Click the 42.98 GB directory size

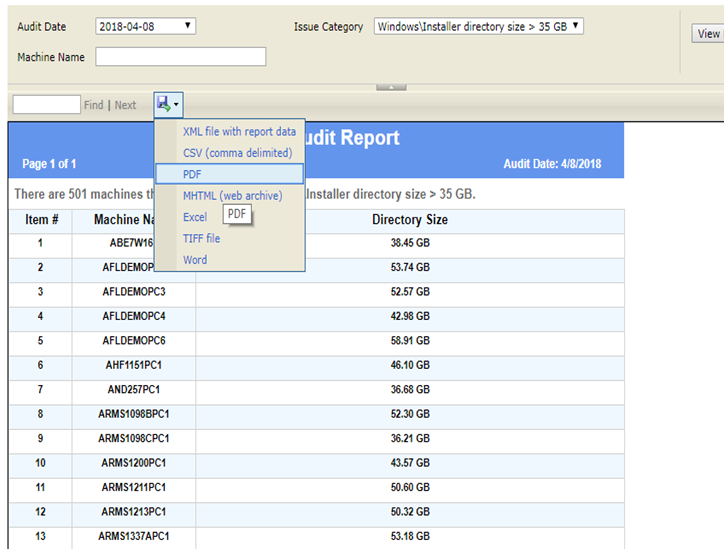click(x=410, y=316)
